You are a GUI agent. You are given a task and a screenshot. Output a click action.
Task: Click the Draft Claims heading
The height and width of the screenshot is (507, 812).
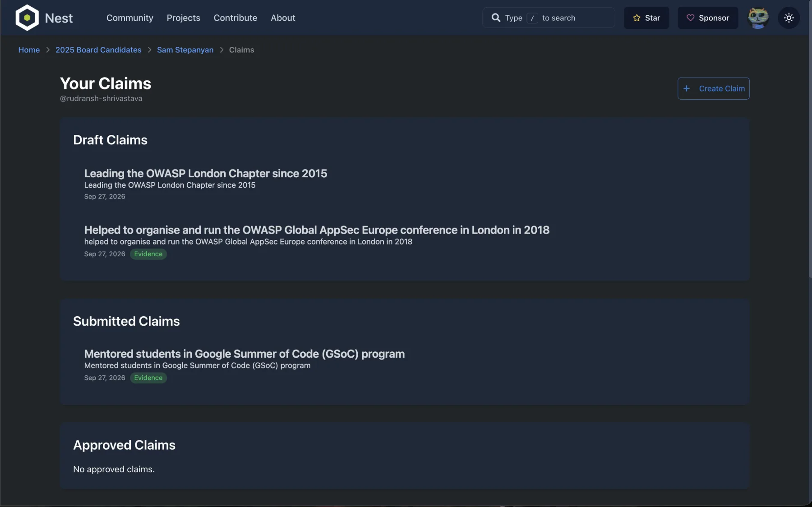coord(110,140)
